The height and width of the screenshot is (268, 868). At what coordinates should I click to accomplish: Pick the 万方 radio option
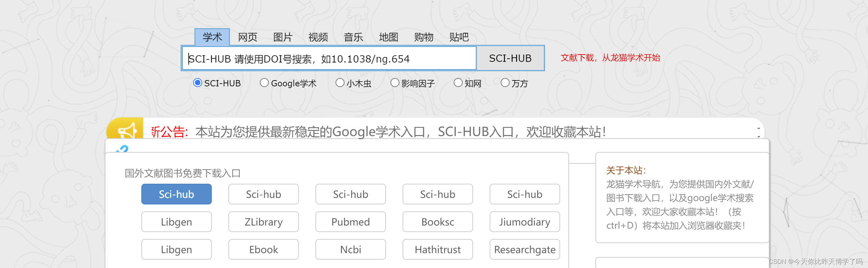tap(505, 83)
